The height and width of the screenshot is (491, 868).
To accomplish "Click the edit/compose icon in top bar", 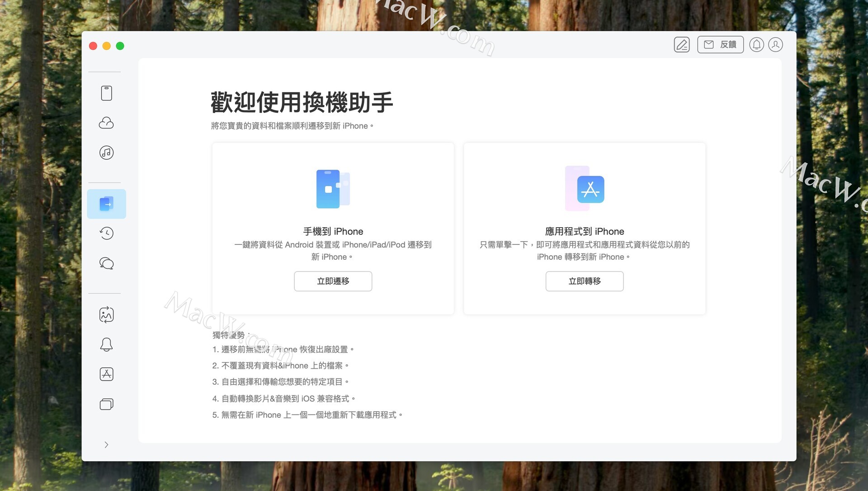I will [x=682, y=45].
